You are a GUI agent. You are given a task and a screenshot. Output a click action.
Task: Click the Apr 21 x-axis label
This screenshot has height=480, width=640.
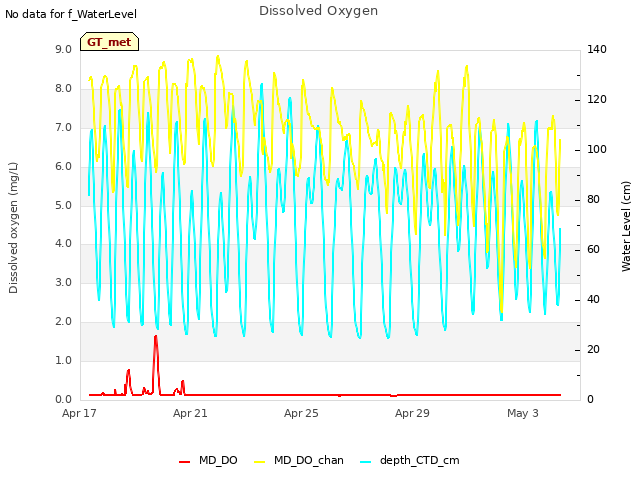coord(190,413)
